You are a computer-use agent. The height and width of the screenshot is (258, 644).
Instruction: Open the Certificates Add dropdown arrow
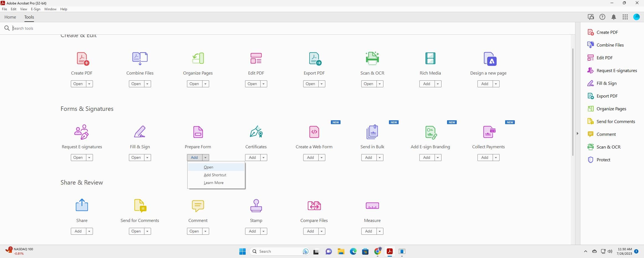pyautogui.click(x=263, y=157)
